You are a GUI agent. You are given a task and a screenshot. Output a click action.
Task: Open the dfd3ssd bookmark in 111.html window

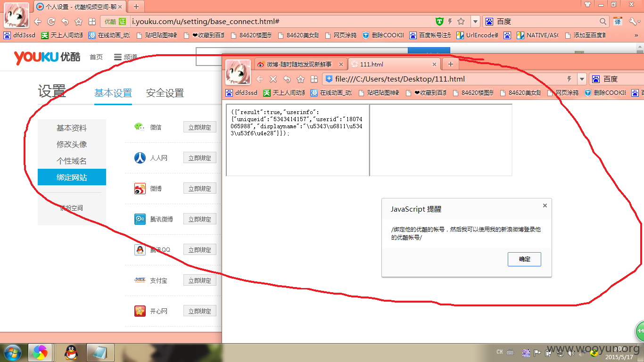pos(242,93)
